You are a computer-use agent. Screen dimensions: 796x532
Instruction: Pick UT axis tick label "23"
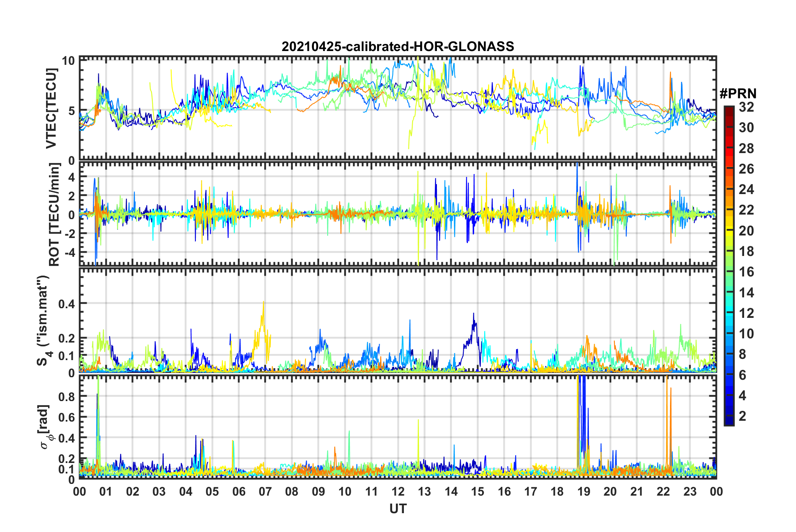[x=690, y=491]
